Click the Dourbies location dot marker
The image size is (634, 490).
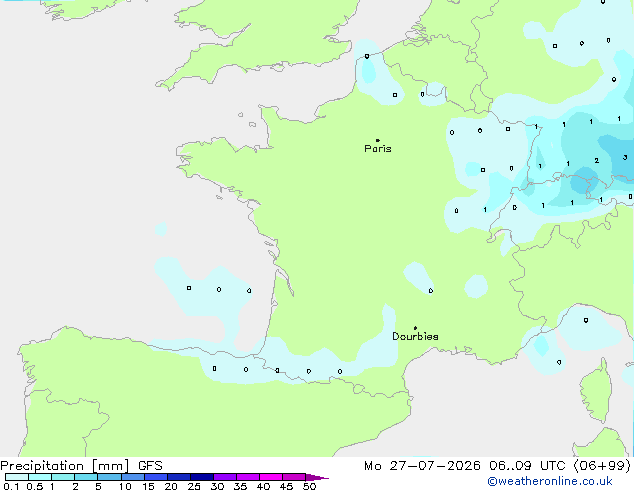[415, 328]
